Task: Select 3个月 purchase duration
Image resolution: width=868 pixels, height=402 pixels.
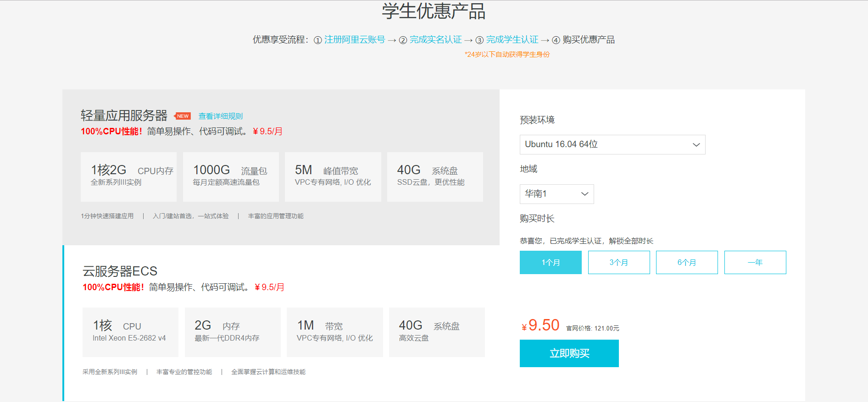Action: point(619,262)
